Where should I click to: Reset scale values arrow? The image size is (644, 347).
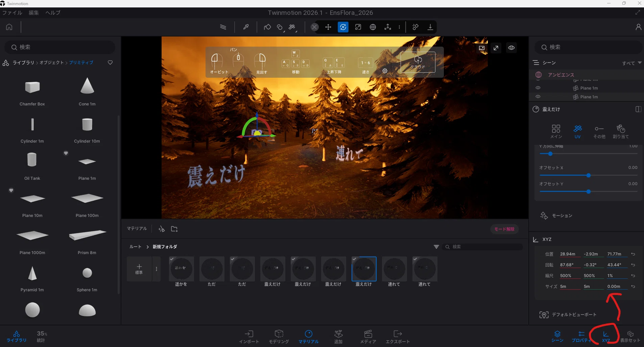click(633, 276)
